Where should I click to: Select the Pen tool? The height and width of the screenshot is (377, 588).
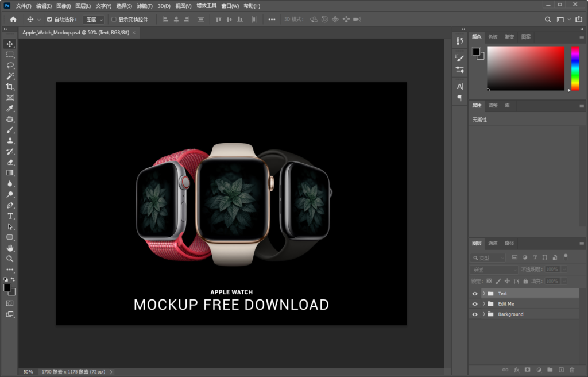pos(10,205)
